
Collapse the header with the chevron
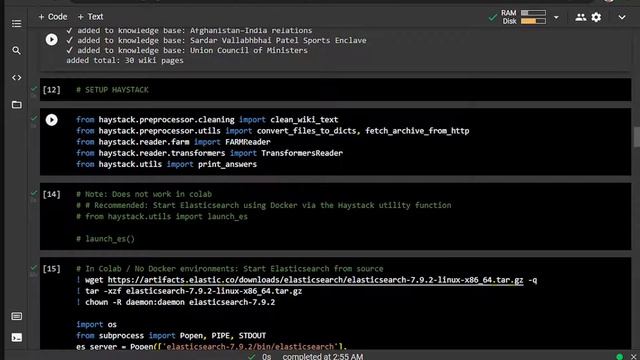tap(622, 18)
